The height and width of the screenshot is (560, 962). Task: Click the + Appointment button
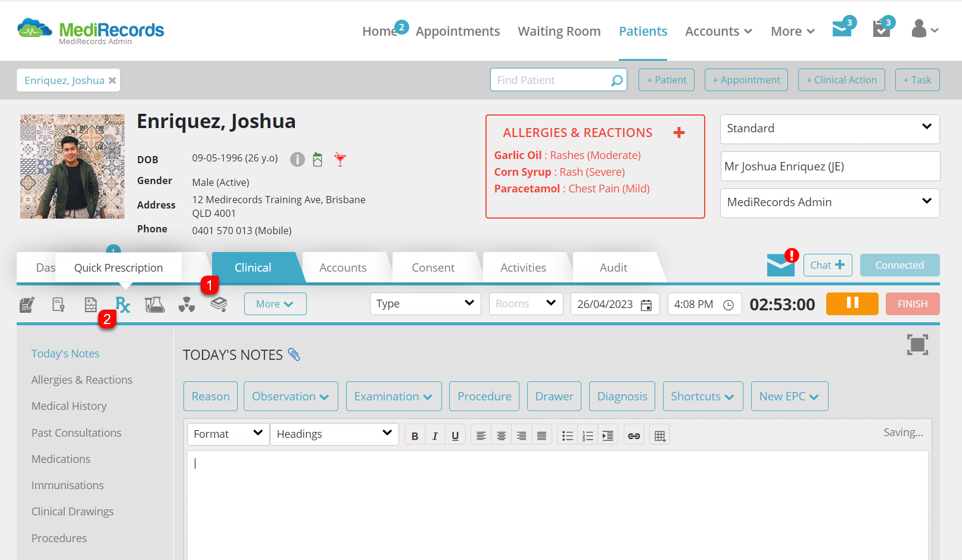[746, 80]
